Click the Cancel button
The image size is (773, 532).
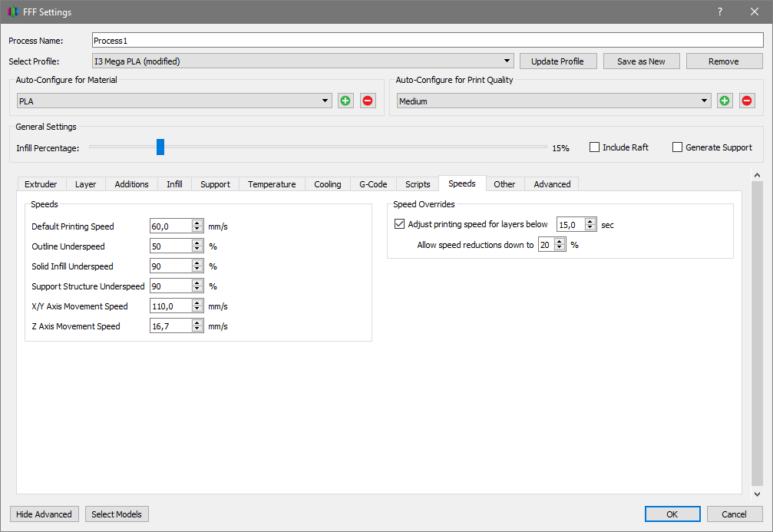(x=734, y=514)
